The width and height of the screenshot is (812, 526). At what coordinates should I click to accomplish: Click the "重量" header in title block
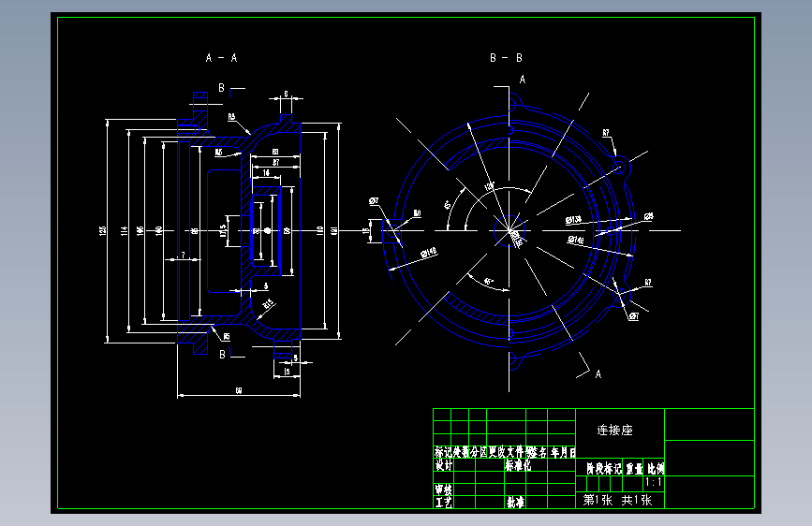(x=634, y=469)
